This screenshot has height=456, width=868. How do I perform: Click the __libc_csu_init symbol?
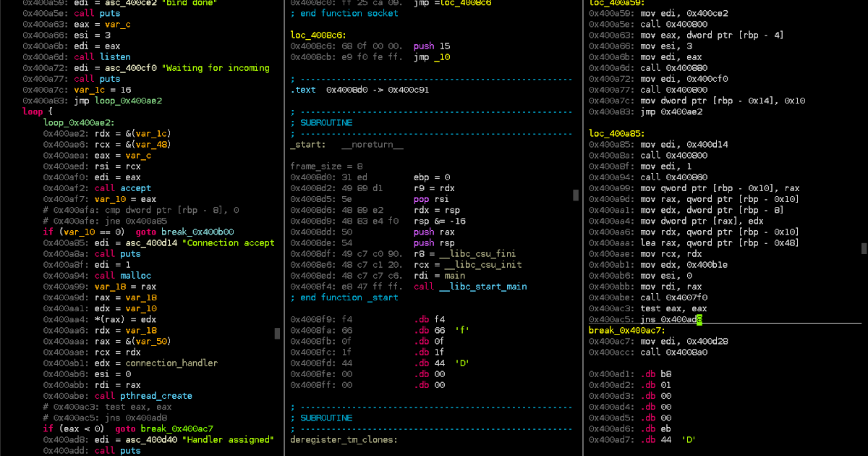483,265
